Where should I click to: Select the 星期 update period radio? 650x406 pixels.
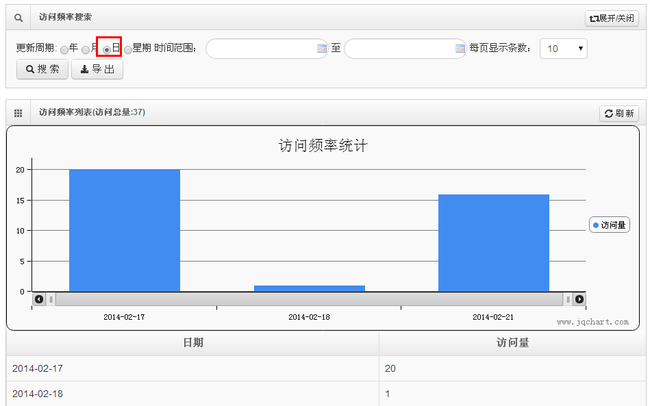(x=128, y=50)
